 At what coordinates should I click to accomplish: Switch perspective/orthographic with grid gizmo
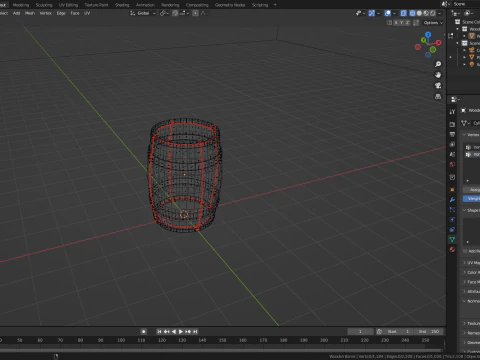pos(438,96)
